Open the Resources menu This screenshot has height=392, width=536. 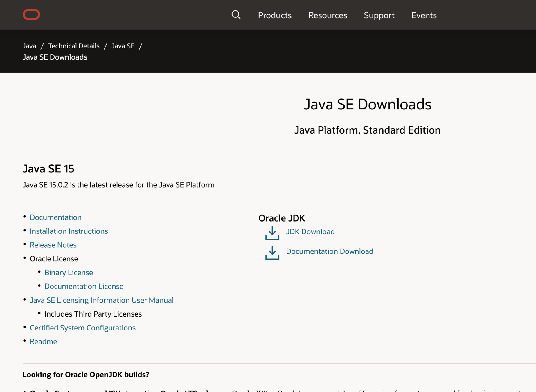(x=328, y=15)
